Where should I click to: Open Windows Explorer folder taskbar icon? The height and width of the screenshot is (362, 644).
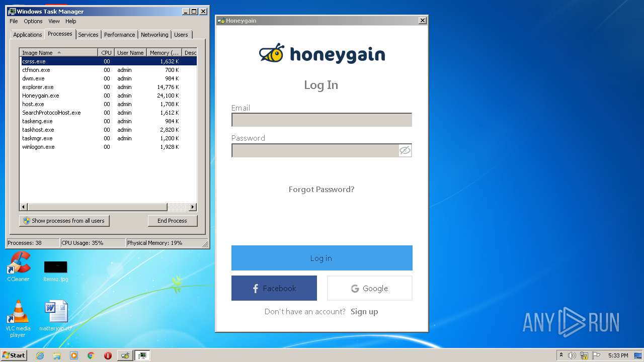[57, 355]
